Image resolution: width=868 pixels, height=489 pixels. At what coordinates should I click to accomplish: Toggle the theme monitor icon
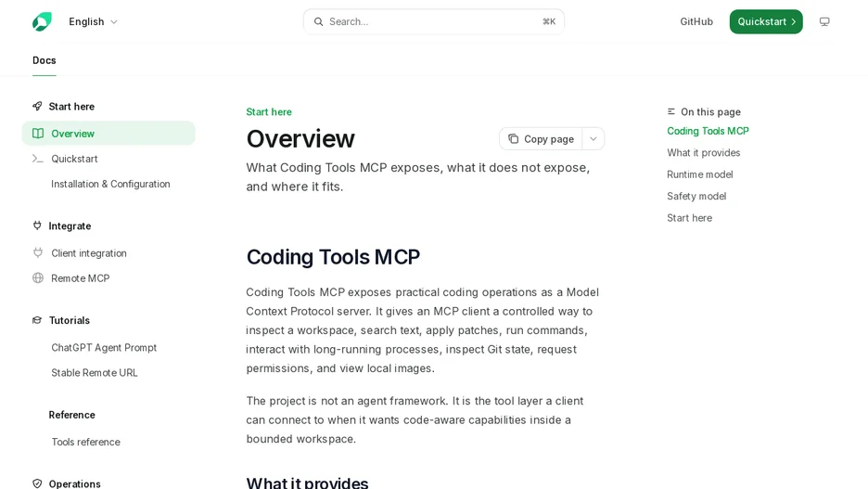tap(824, 21)
